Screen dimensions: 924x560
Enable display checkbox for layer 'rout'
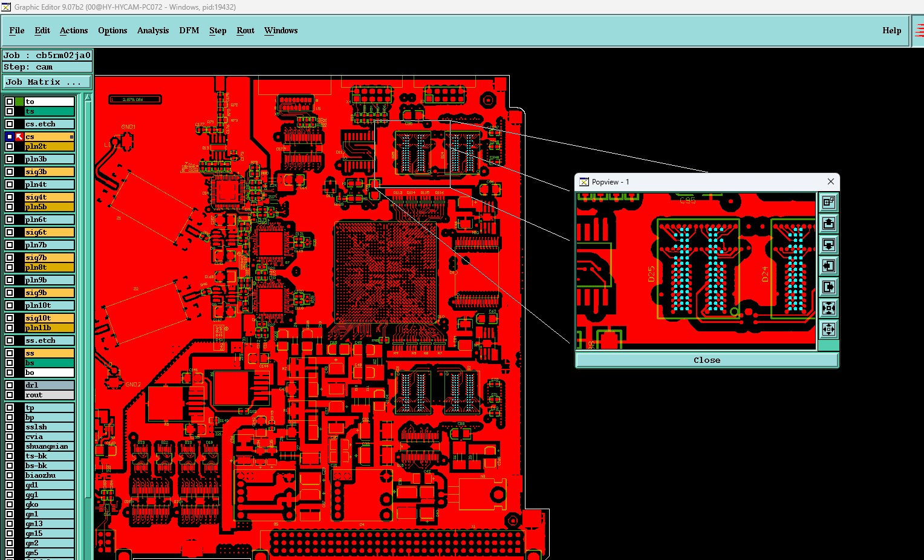click(10, 395)
